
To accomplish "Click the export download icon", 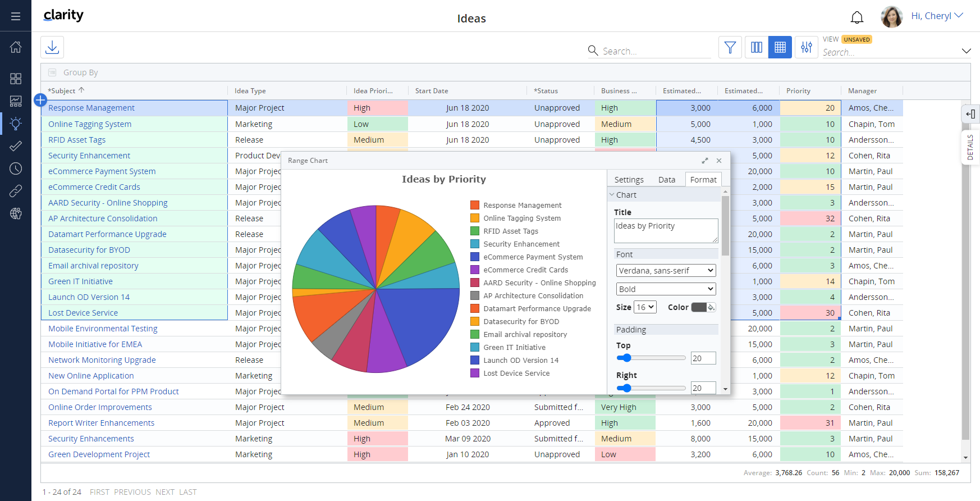I will pos(52,47).
